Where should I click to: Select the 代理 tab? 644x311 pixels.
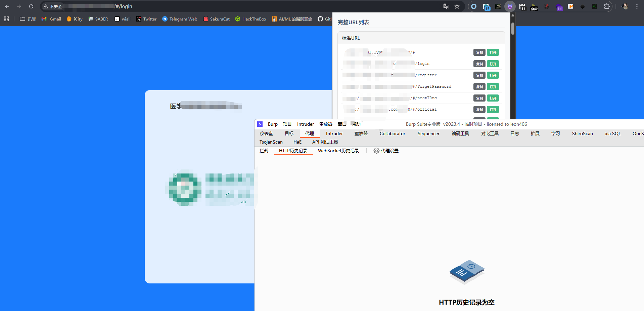[310, 133]
